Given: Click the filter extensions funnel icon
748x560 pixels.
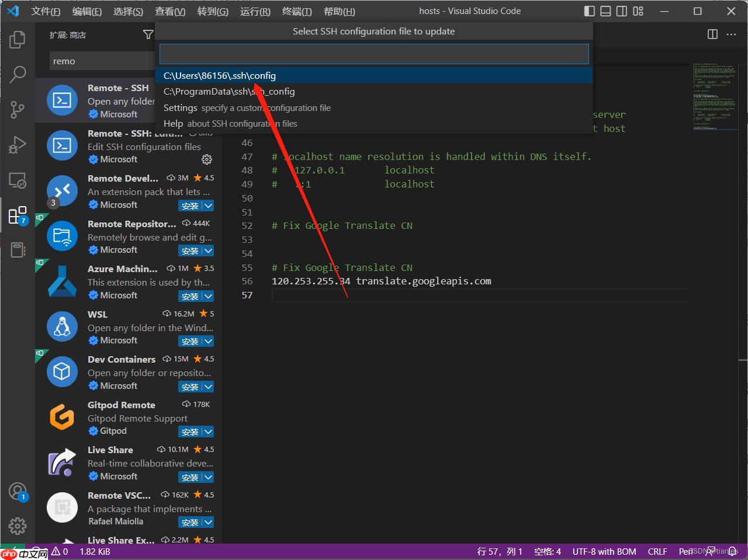Looking at the screenshot, I should pyautogui.click(x=148, y=35).
